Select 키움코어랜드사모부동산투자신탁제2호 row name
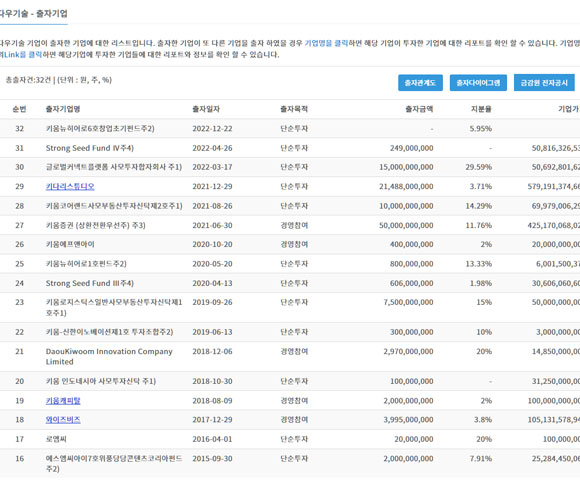Screen dimensions: 580x480 coord(114,206)
